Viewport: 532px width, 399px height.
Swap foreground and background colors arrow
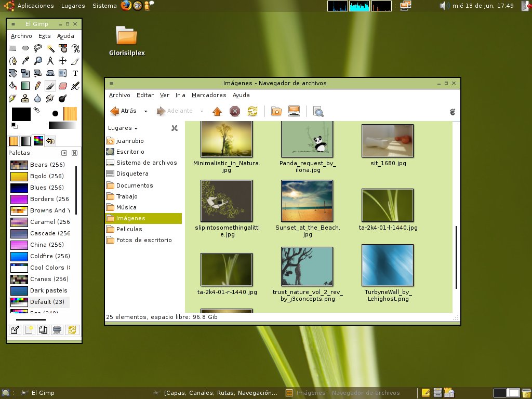point(36,110)
